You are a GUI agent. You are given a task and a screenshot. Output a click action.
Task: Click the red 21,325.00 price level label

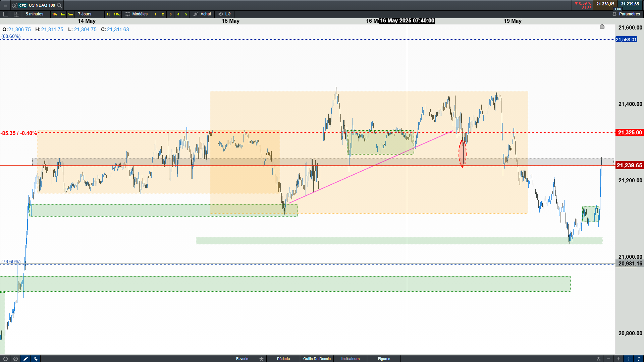[629, 132]
